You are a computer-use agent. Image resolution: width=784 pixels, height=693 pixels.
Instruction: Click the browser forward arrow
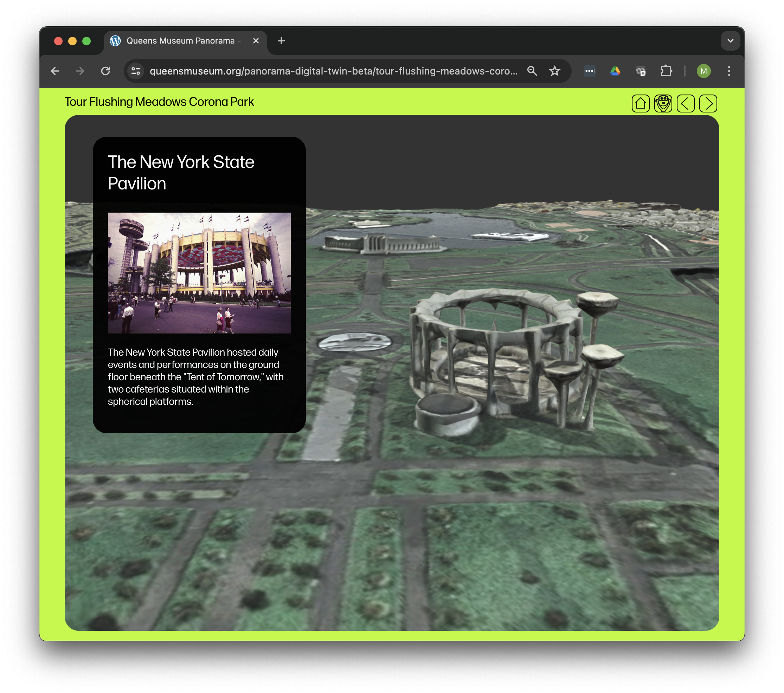tap(80, 71)
